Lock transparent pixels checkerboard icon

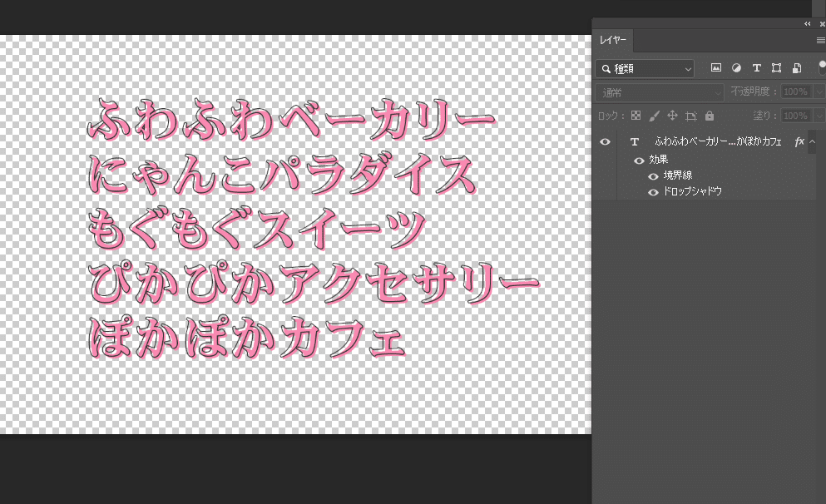[x=636, y=116]
